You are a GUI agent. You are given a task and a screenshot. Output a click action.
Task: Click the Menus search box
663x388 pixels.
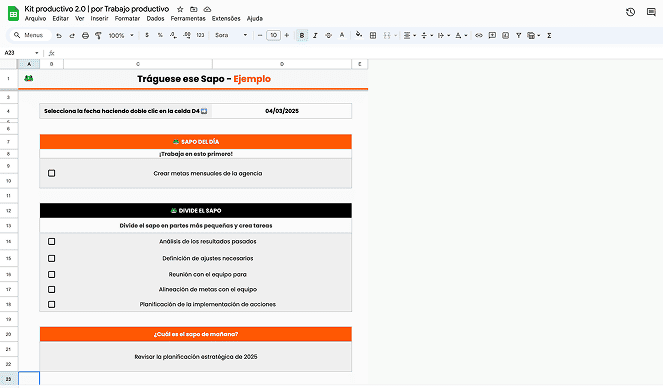pos(30,35)
